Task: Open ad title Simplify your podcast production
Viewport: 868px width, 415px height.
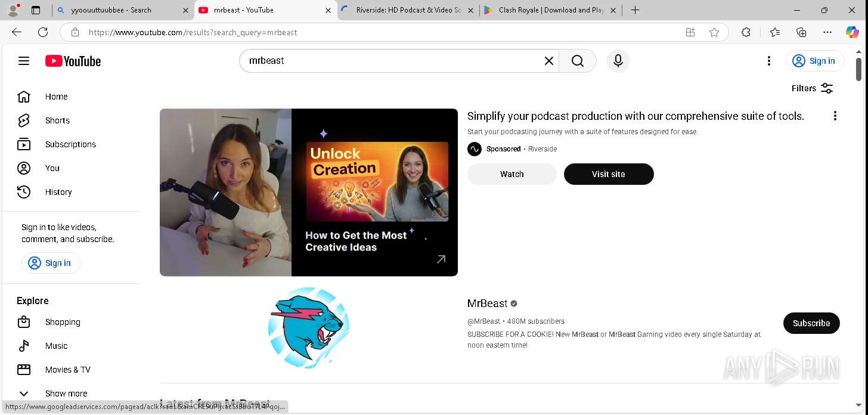Action: pyautogui.click(x=635, y=116)
